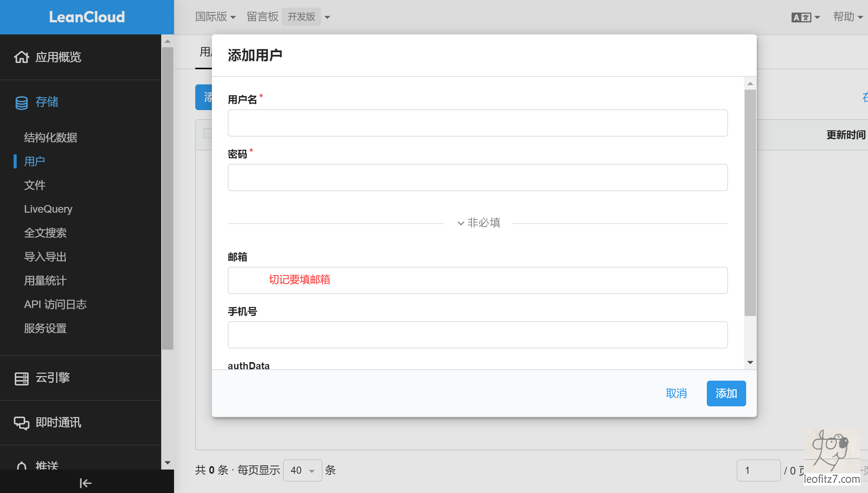Click the database storage icon

pos(22,103)
